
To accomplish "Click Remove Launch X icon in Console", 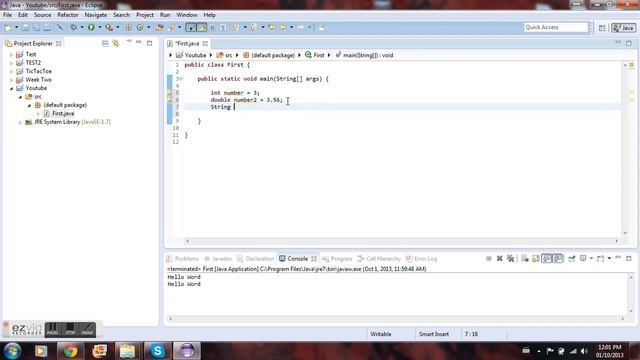I will pos(499,258).
